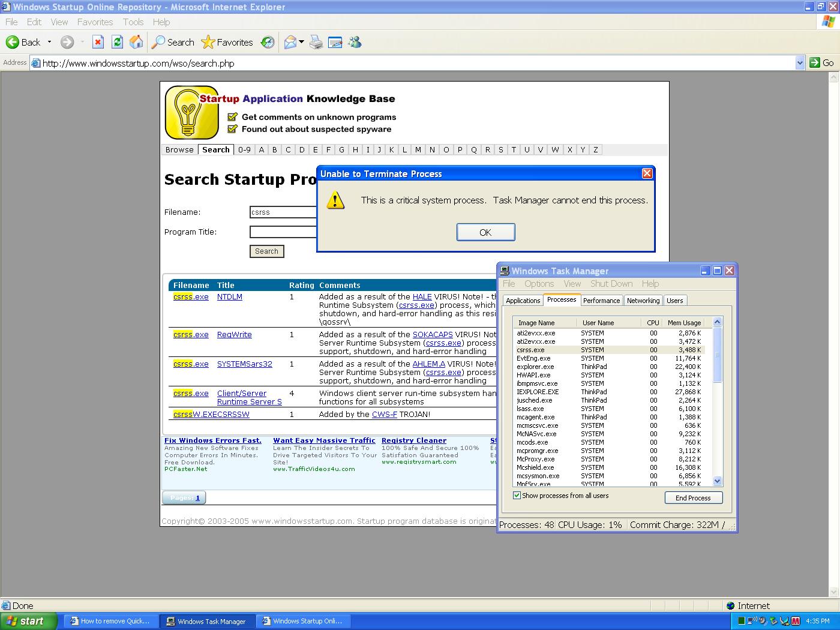Click process list scroll down arrow
Viewport: 840px width, 630px height.
click(x=717, y=481)
